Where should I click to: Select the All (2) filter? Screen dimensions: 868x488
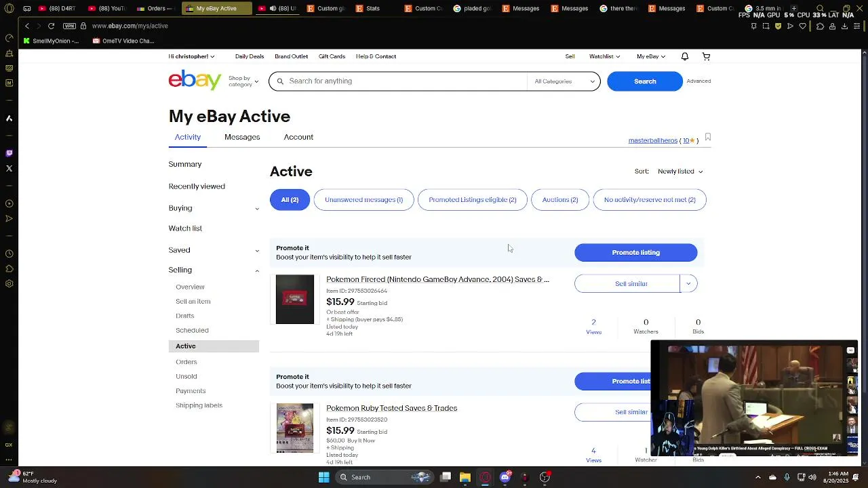290,199
